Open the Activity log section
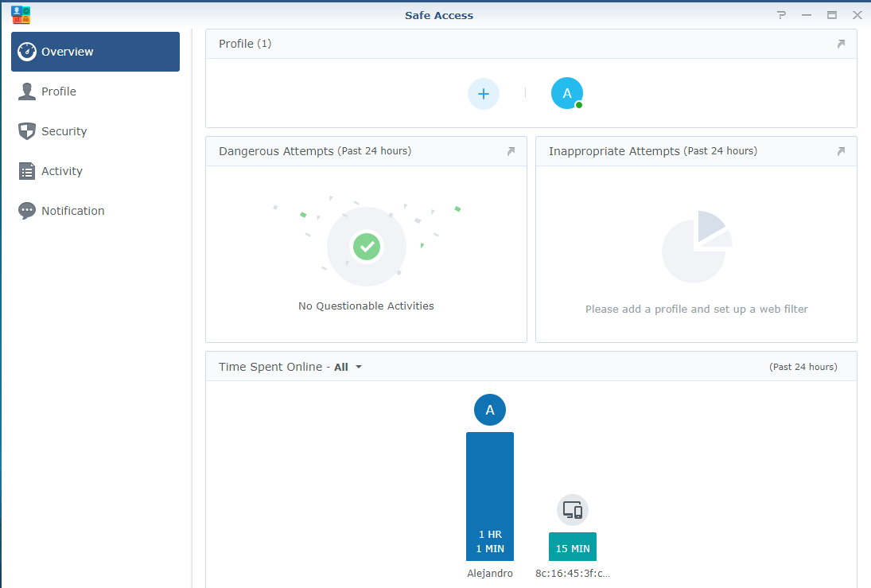The image size is (871, 588). click(x=61, y=171)
